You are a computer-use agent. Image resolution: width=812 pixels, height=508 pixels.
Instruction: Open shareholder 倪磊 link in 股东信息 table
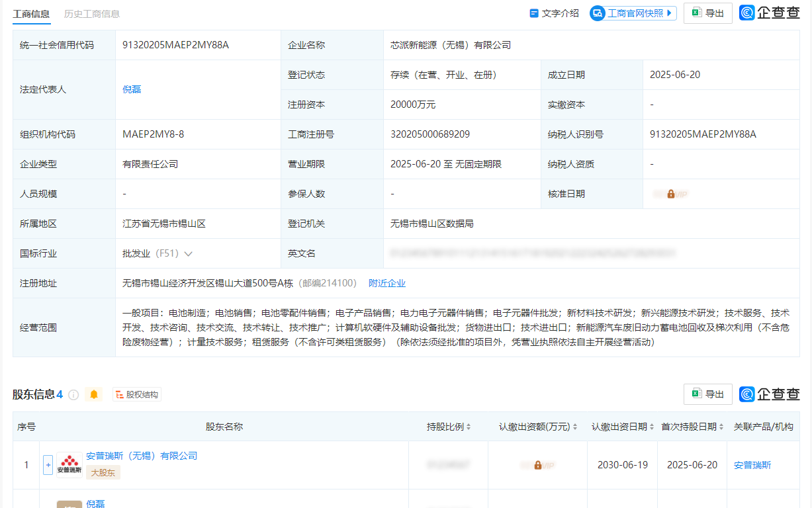[95, 503]
